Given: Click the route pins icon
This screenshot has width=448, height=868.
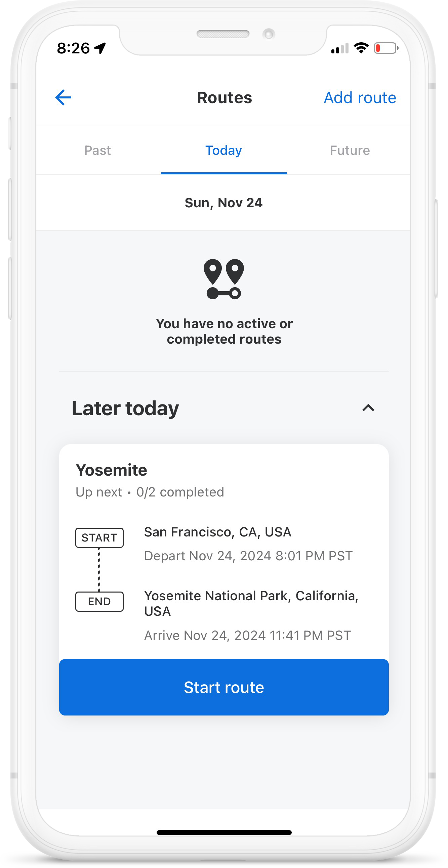Looking at the screenshot, I should (223, 279).
